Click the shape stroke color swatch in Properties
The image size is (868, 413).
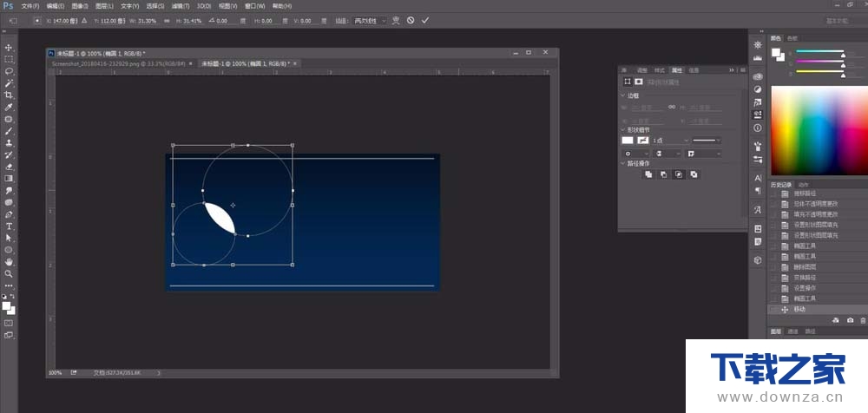pyautogui.click(x=642, y=141)
